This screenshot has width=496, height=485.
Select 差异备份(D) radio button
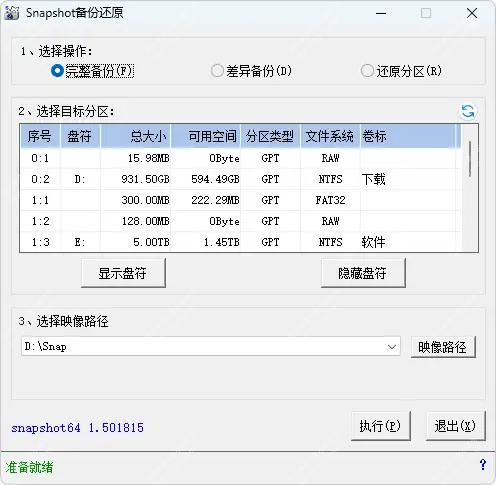click(x=251, y=71)
